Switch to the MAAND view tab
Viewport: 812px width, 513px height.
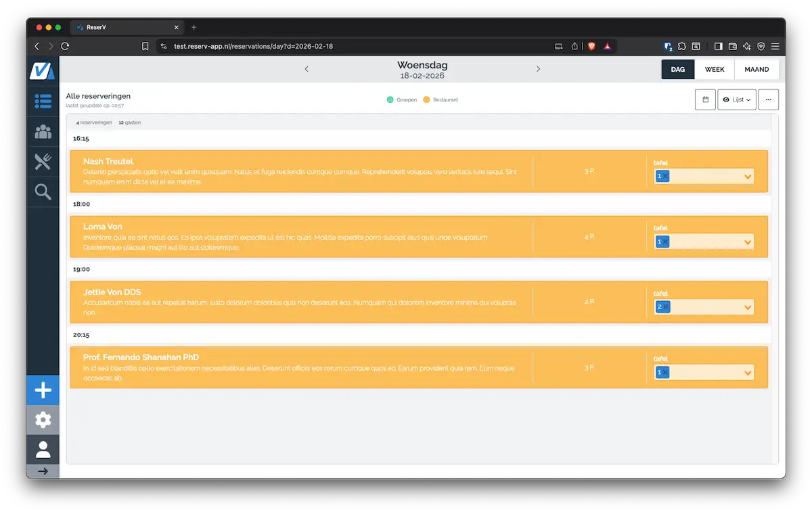click(x=757, y=69)
